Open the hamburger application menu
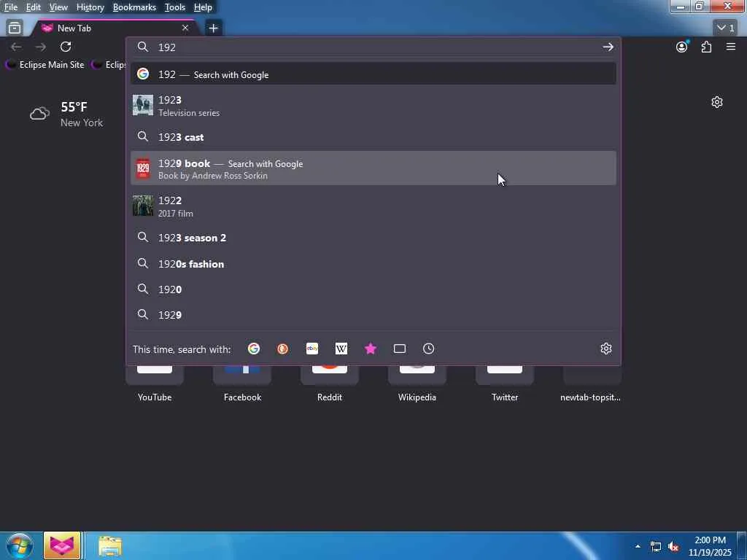Screen dimensions: 747x560 (x=731, y=47)
